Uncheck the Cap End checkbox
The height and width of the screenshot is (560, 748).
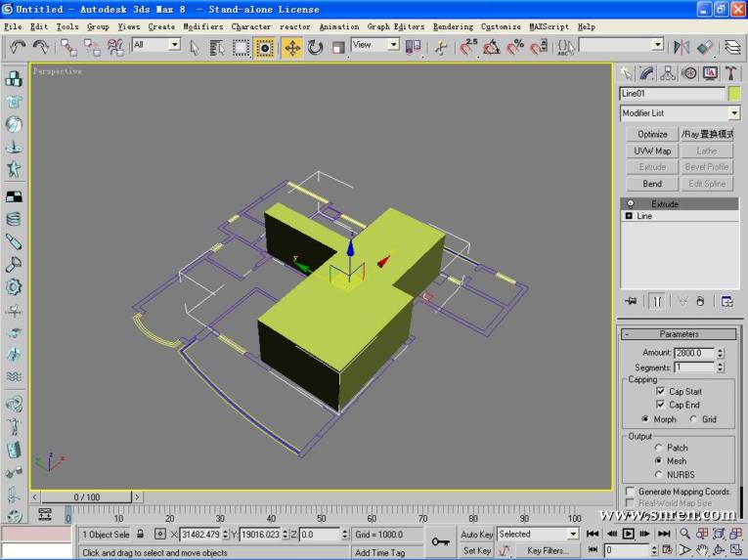(x=661, y=405)
